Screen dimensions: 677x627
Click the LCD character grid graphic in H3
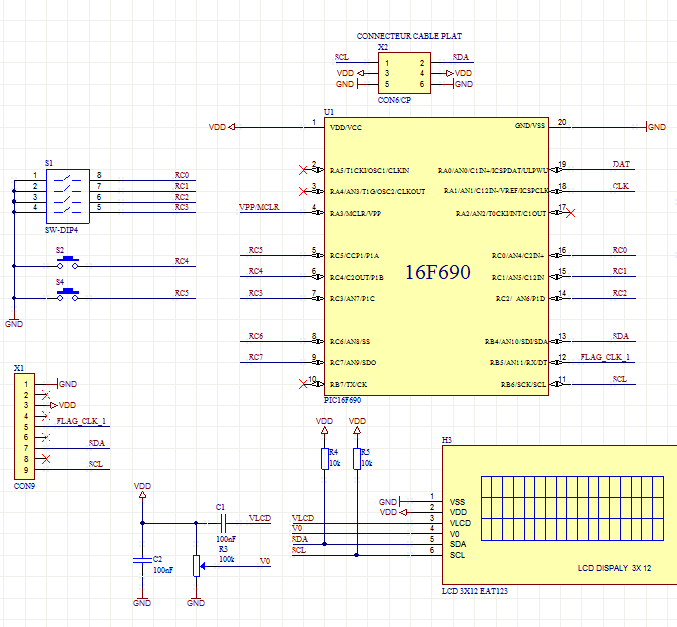click(x=572, y=508)
